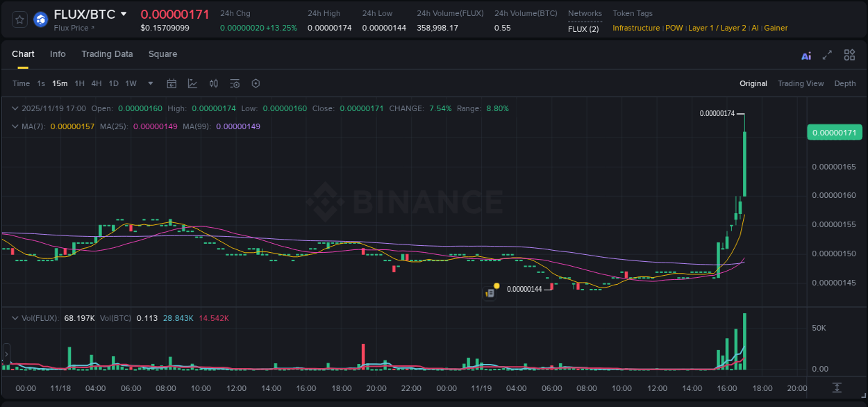Open the date range calendar picker
The image size is (868, 407).
tap(172, 83)
